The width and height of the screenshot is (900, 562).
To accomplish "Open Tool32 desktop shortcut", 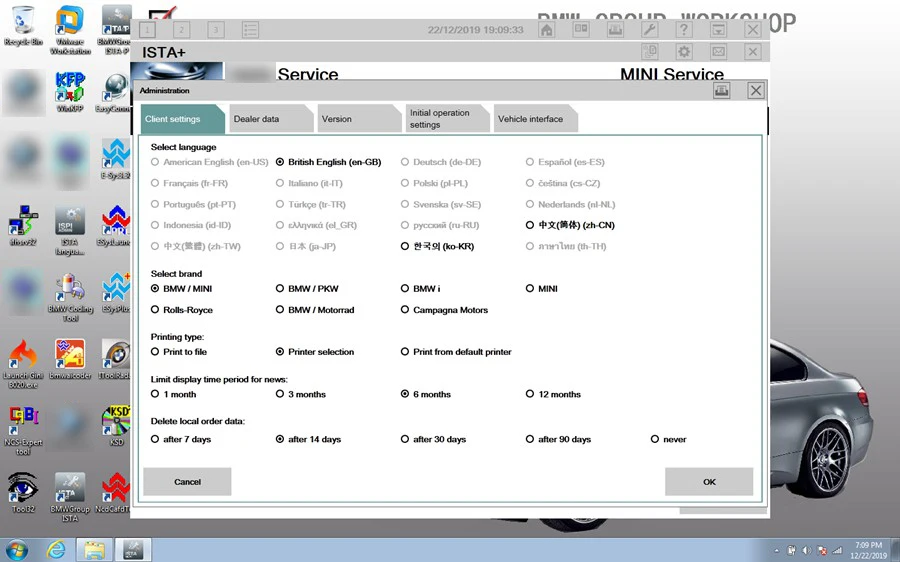I will [23, 493].
